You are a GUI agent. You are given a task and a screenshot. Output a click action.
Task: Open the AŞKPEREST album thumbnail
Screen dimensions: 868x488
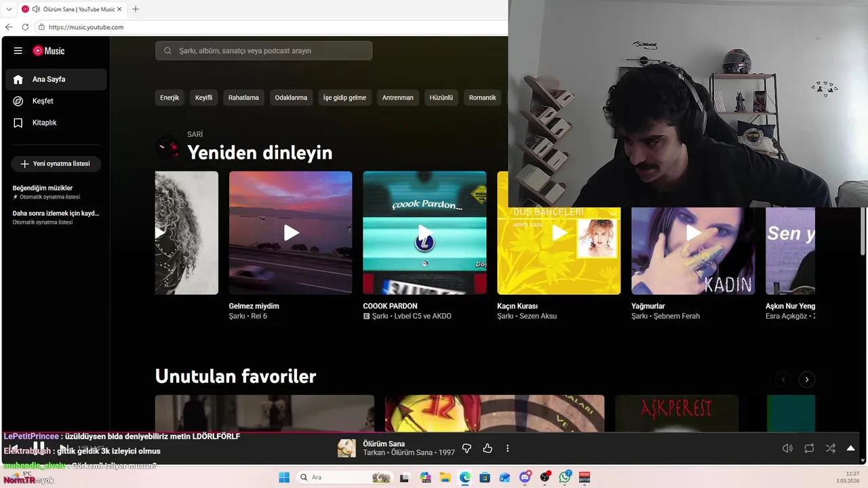(677, 413)
